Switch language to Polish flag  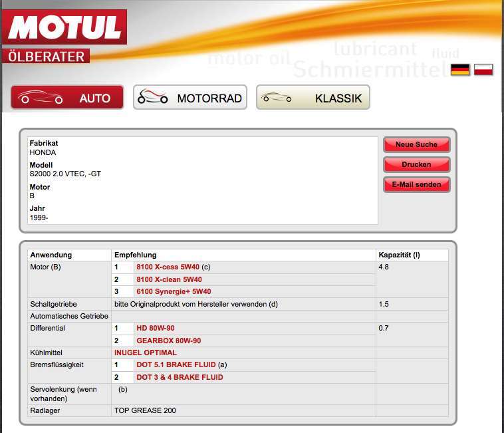(483, 70)
